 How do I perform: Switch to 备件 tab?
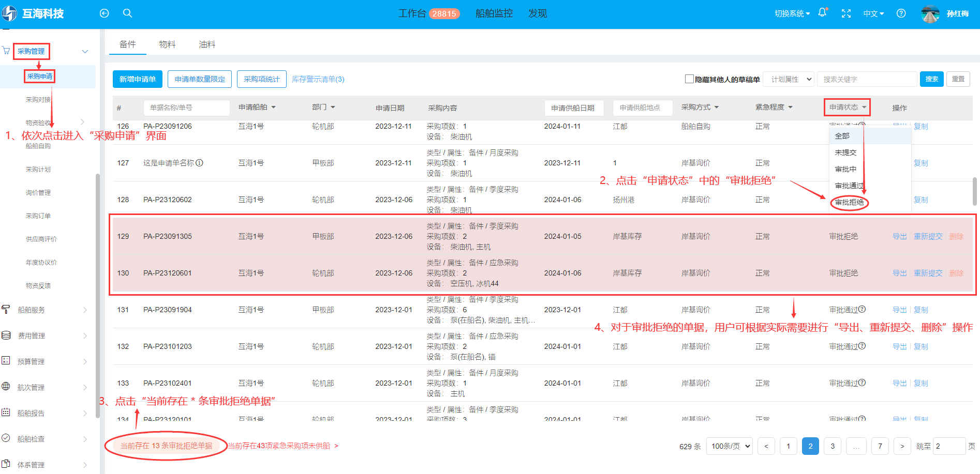tap(127, 44)
